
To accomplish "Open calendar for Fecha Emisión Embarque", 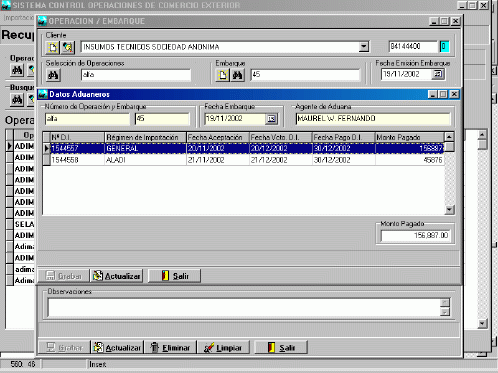I will (x=437, y=74).
